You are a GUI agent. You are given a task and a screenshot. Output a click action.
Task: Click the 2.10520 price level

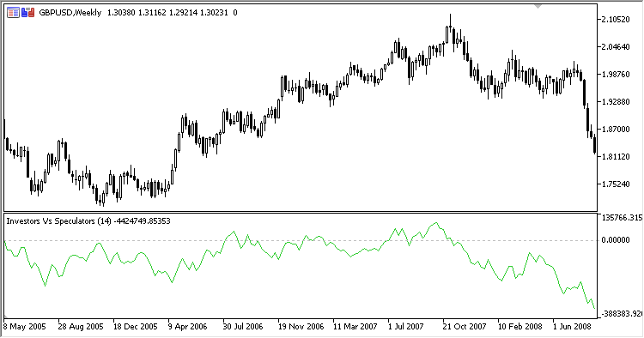point(616,19)
